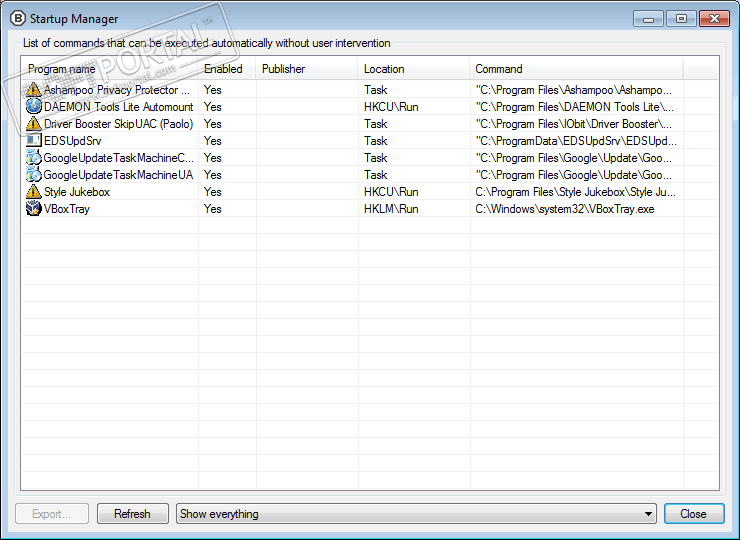Click HKCU\Run in DAEMON Tools row
740x540 pixels.
point(391,107)
